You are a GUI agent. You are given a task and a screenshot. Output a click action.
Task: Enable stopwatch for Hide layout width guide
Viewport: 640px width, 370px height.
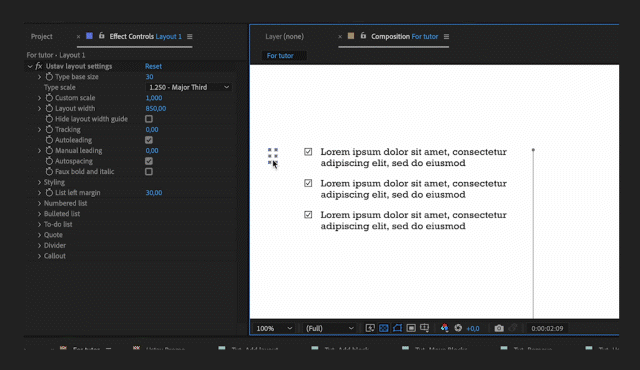coord(49,119)
